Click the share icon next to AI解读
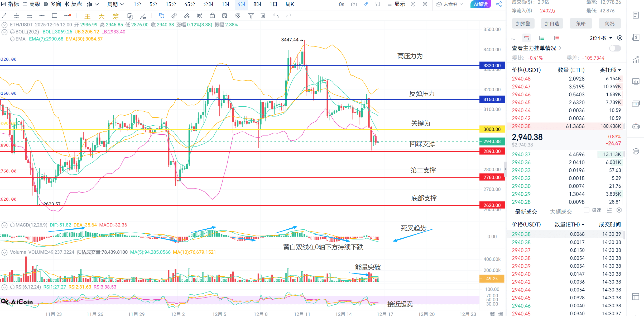This screenshot has height=316, width=644. [499, 4]
